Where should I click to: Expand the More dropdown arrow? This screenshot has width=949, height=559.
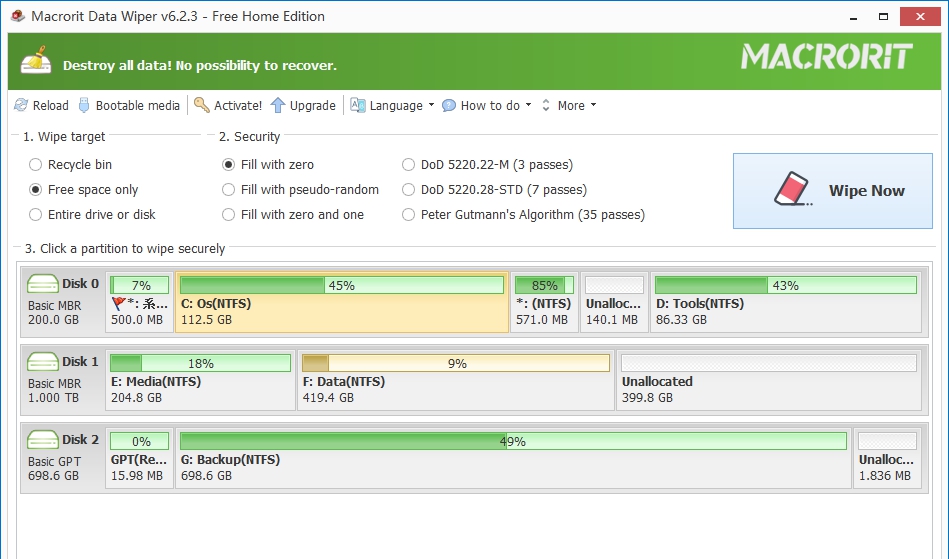[593, 105]
